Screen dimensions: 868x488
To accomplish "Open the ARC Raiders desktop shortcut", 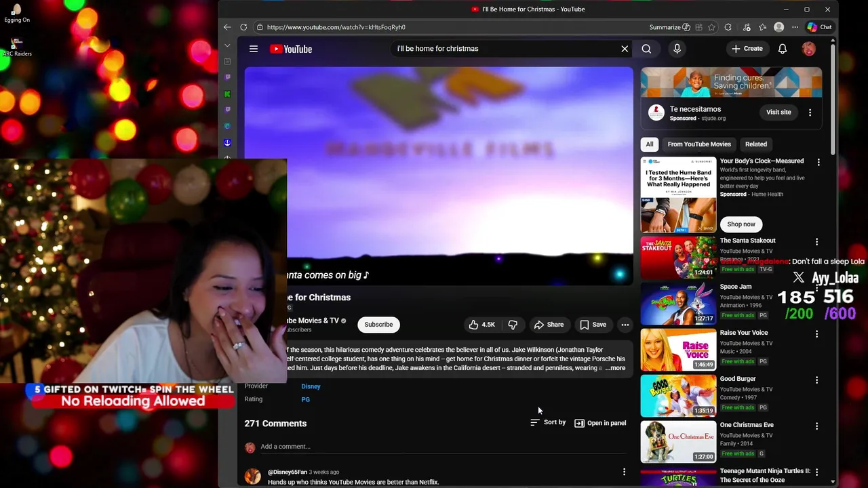I will [x=16, y=47].
